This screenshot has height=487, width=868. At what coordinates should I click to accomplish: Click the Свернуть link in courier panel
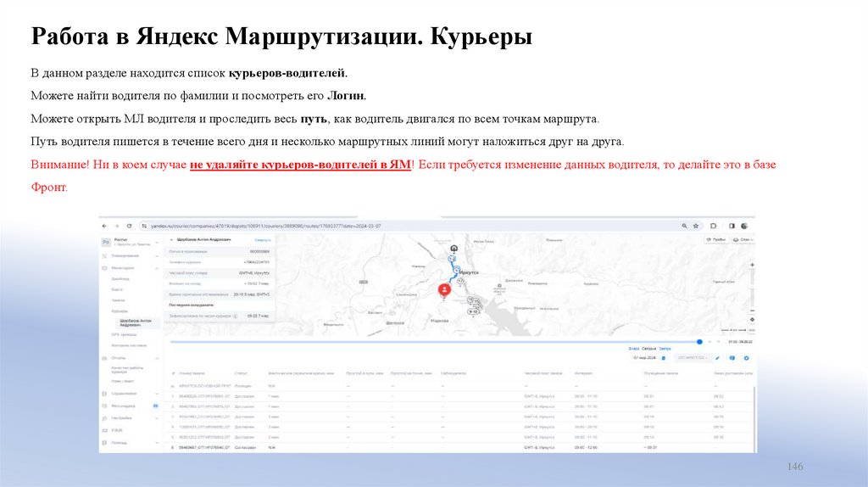pos(263,240)
